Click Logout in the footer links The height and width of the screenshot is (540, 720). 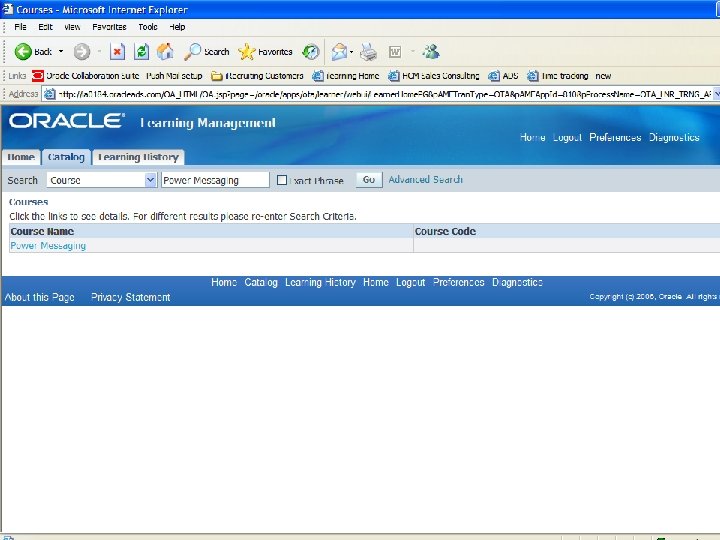click(x=411, y=282)
